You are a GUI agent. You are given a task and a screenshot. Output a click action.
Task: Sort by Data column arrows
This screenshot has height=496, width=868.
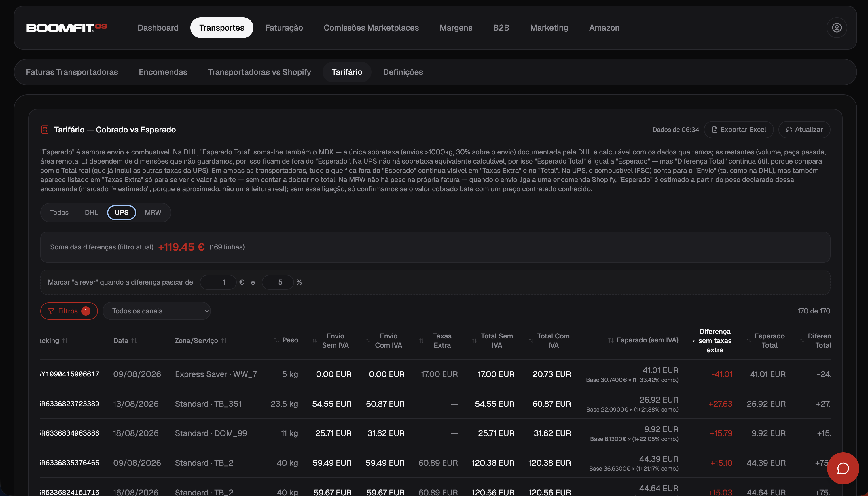[x=134, y=341]
